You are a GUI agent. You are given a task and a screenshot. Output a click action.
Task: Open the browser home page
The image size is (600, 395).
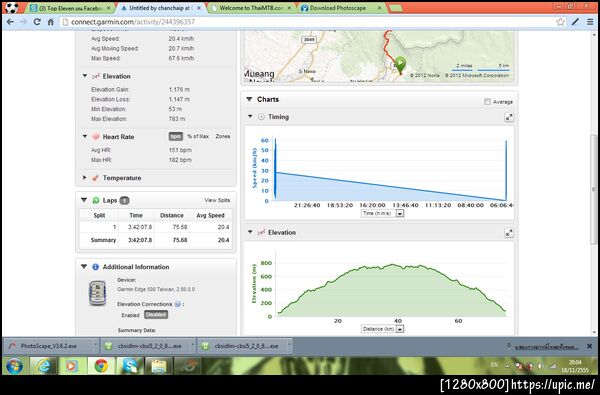tap(51, 22)
